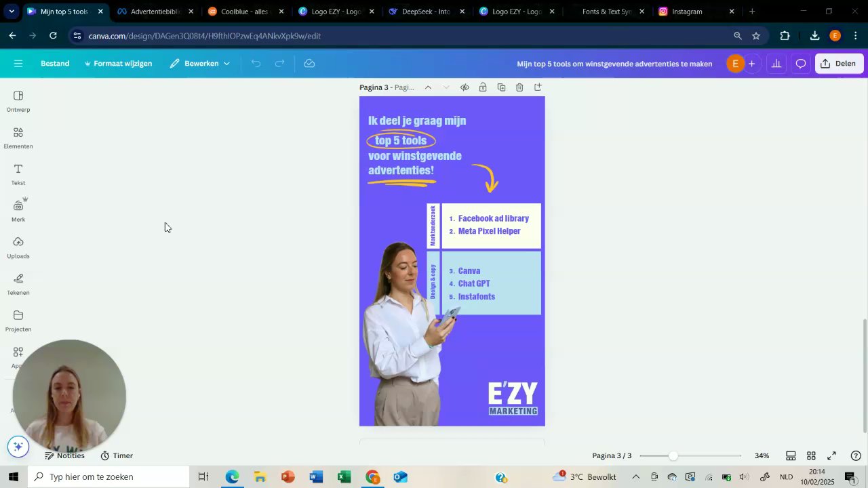Screen dimensions: 868x488
Task: Open a new browser tab
Action: [752, 12]
